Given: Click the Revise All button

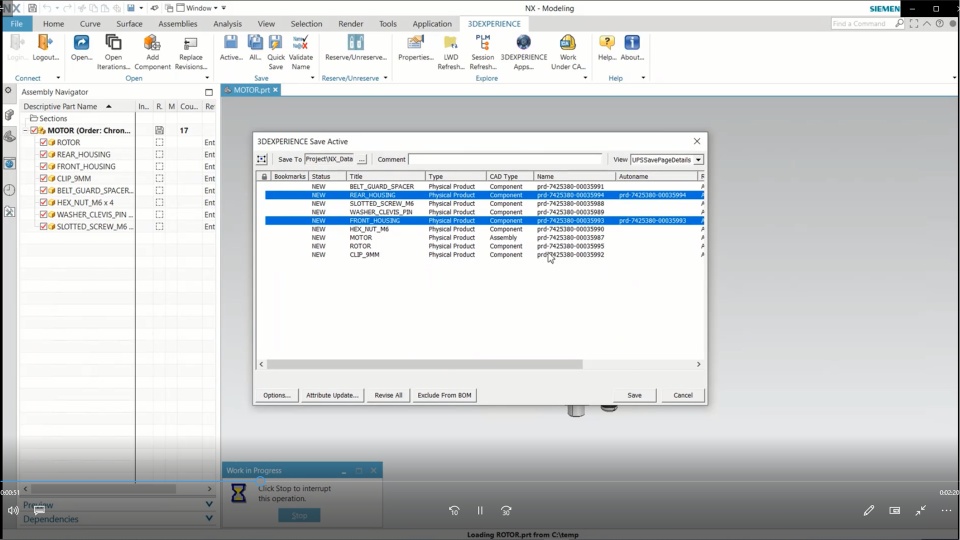Looking at the screenshot, I should coord(388,396).
